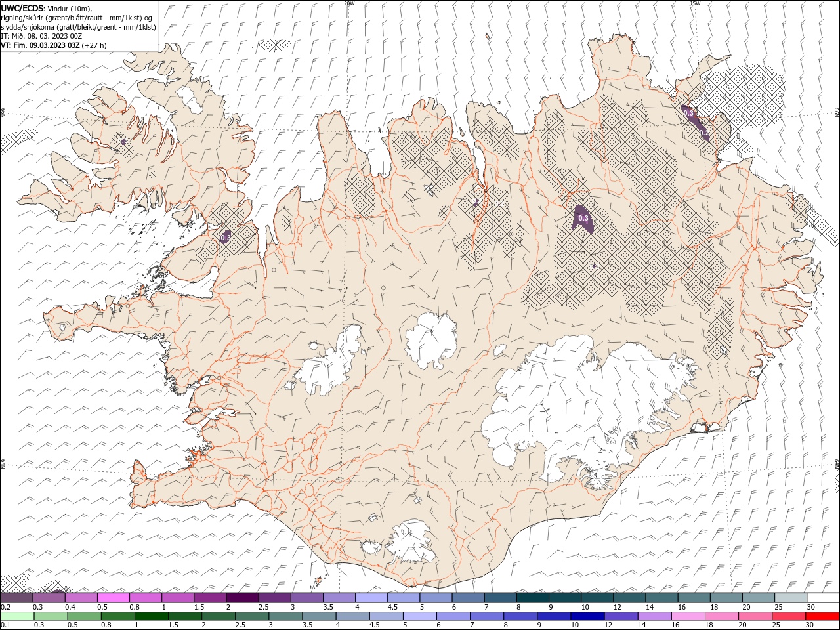840x630 pixels.
Task: Pick the 1.5 purple swatch in upper legend row
Action: 210,598
